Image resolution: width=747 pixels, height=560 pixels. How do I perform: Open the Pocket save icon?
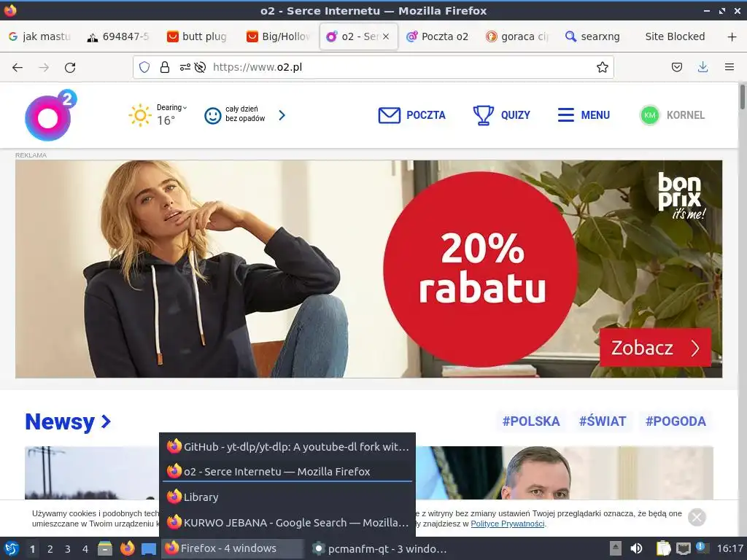(x=676, y=67)
